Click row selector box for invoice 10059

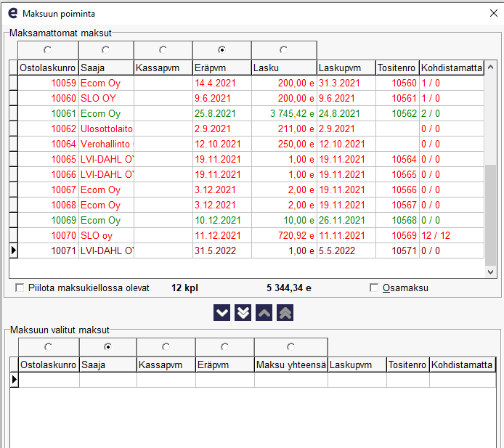[x=13, y=83]
